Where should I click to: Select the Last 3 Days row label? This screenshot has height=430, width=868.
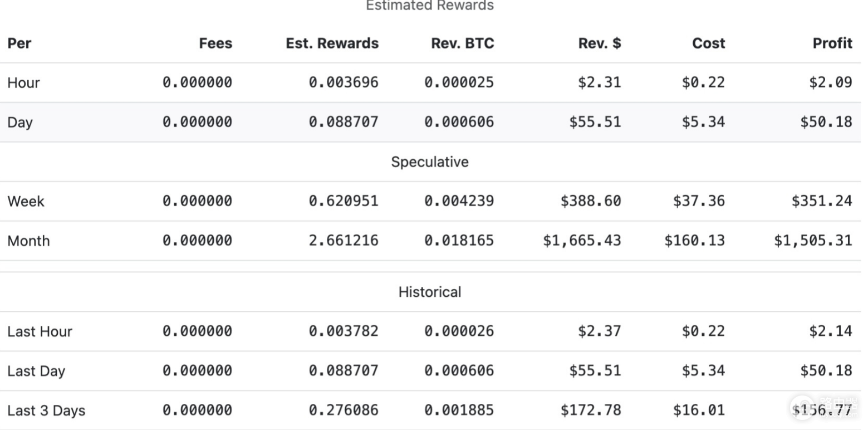(46, 411)
